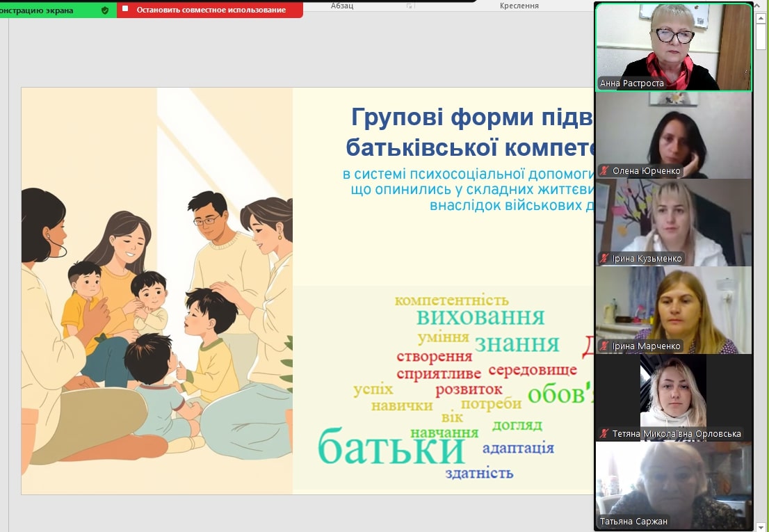Click muted mic icon next to Ірина Марченко
The width and height of the screenshot is (769, 532).
coord(604,346)
